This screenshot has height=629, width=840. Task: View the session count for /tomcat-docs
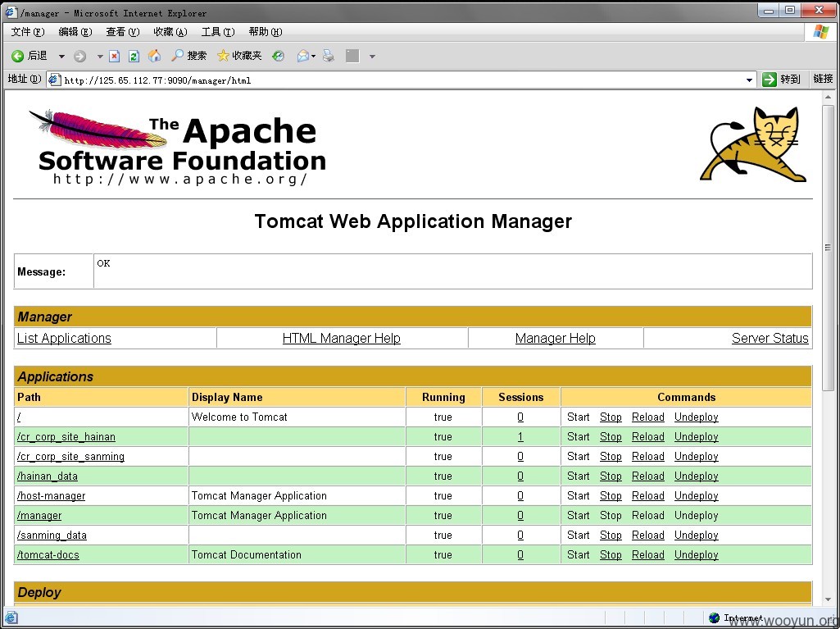point(520,555)
